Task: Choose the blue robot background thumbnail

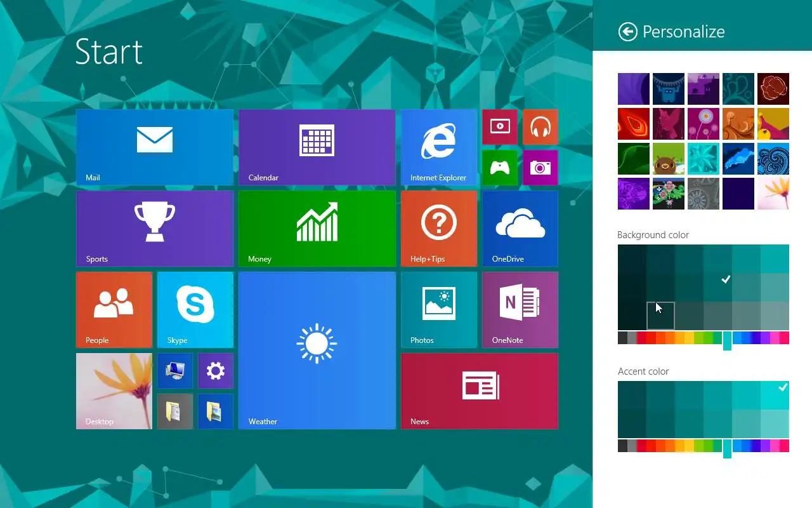Action: [x=669, y=89]
